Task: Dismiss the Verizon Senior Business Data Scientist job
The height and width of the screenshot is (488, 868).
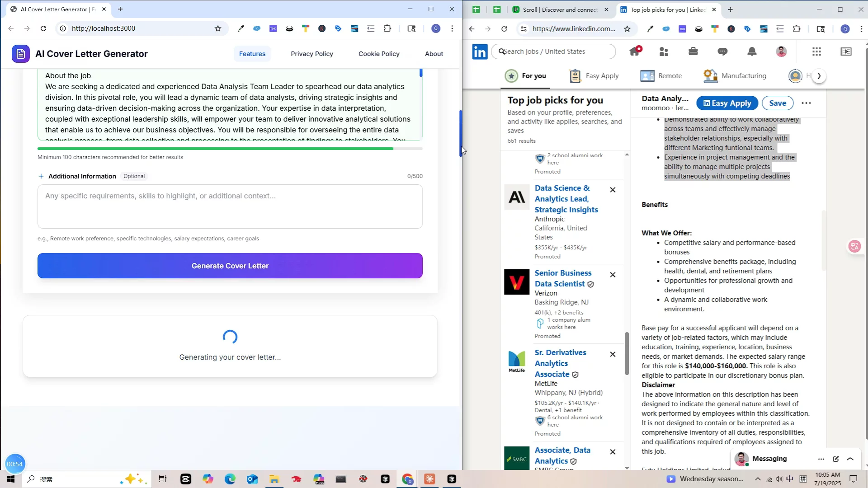Action: click(x=613, y=275)
